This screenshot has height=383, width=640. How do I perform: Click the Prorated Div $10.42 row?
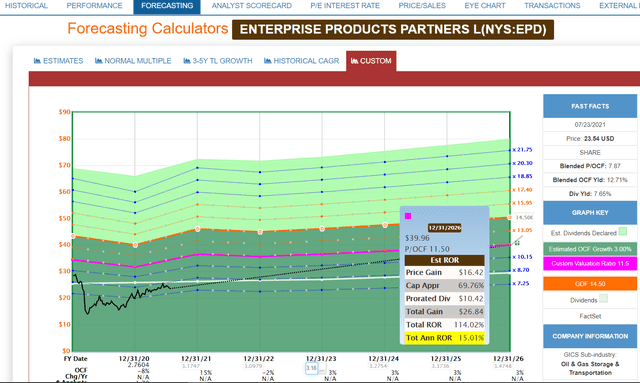[x=444, y=298]
